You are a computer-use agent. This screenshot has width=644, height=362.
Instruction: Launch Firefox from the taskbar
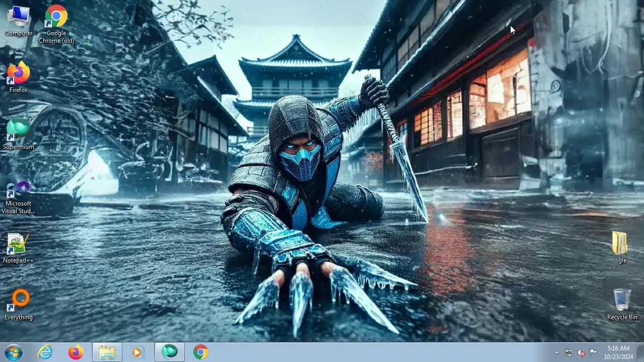[76, 352]
